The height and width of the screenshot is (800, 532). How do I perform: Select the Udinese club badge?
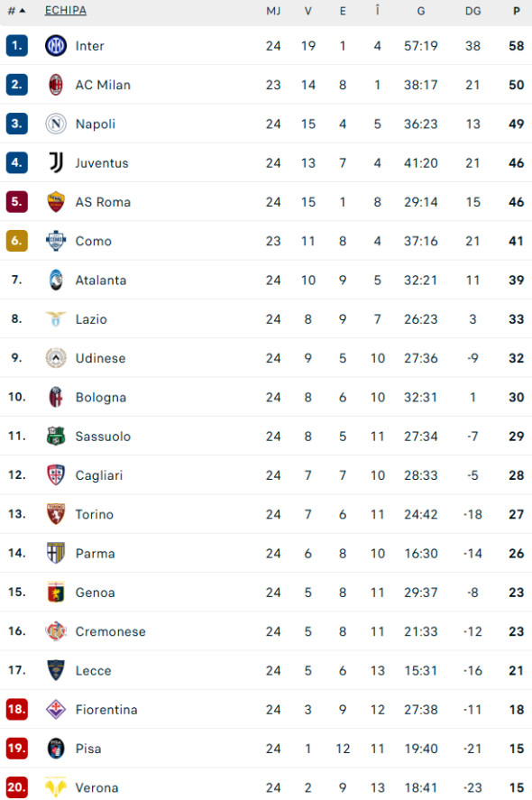point(54,358)
